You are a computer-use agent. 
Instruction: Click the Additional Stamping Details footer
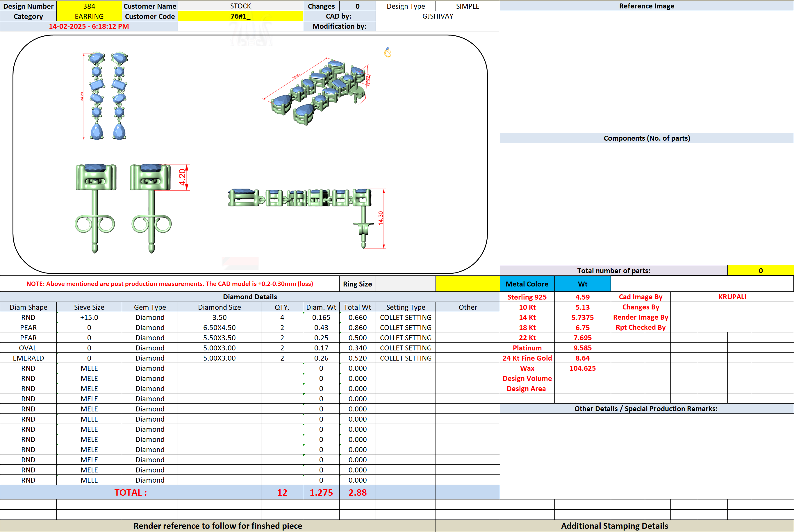tap(614, 526)
